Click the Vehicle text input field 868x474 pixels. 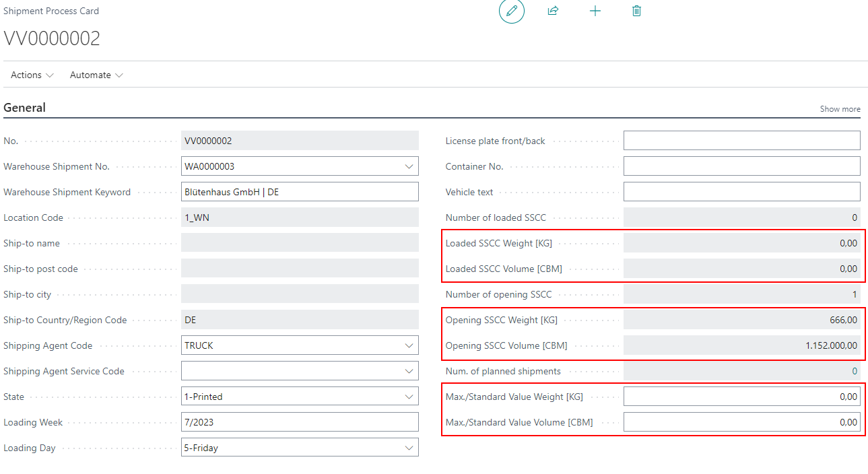click(x=741, y=192)
